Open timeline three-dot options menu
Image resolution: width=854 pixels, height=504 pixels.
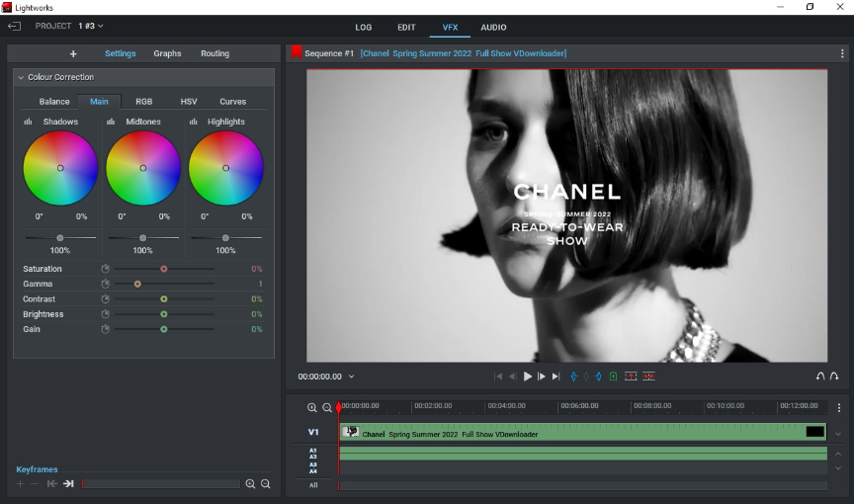[839, 408]
